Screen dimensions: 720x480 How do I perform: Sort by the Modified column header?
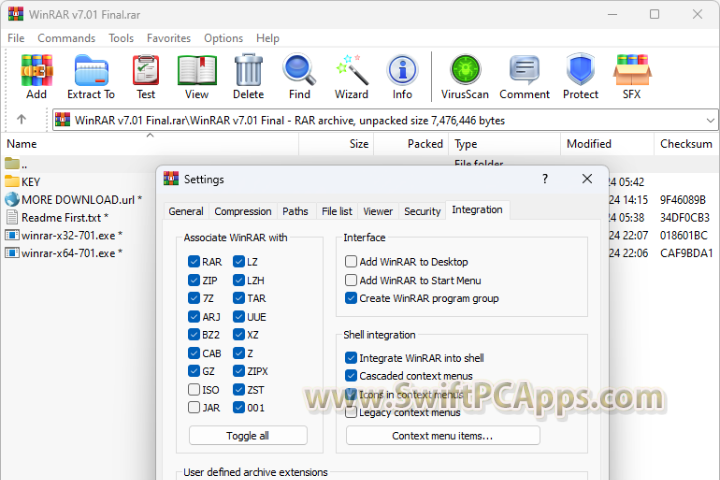607,144
